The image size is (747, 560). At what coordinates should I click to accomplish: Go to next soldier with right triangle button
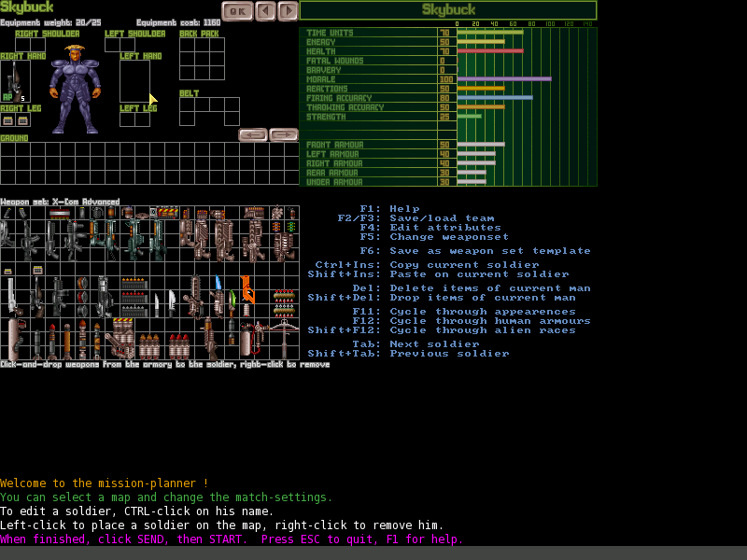click(288, 11)
